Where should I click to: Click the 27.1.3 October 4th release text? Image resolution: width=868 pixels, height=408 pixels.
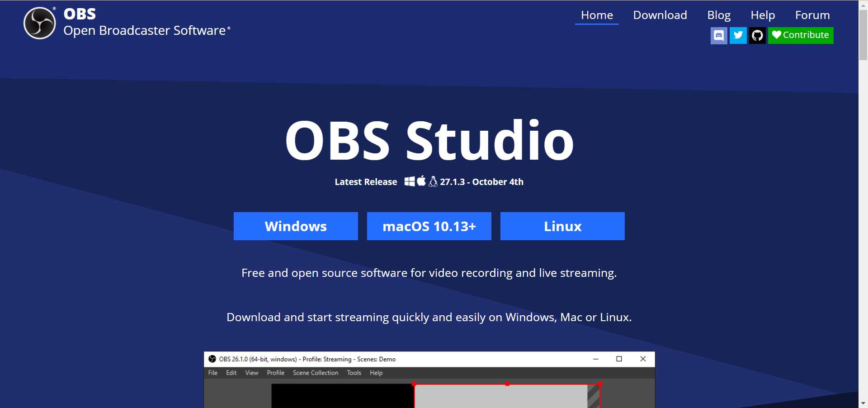[481, 182]
